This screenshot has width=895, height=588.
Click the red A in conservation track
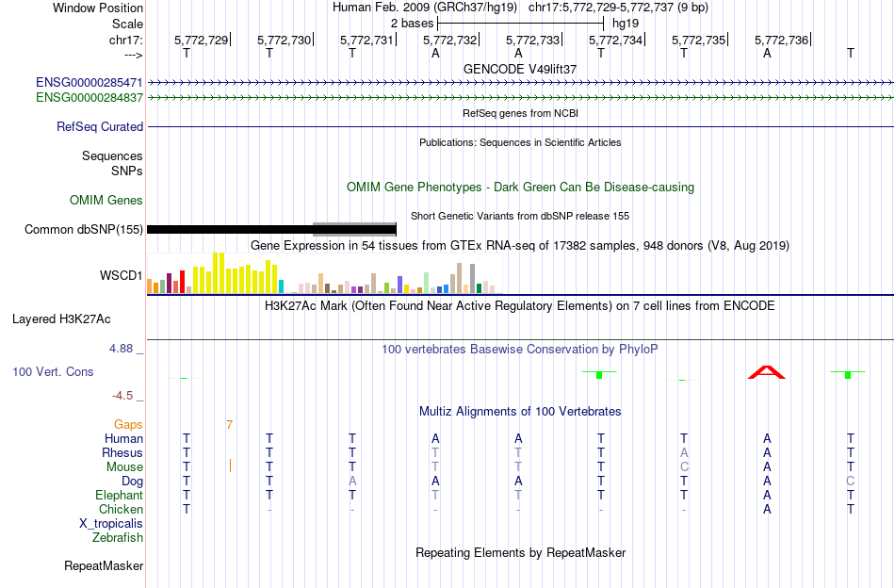[x=767, y=373]
